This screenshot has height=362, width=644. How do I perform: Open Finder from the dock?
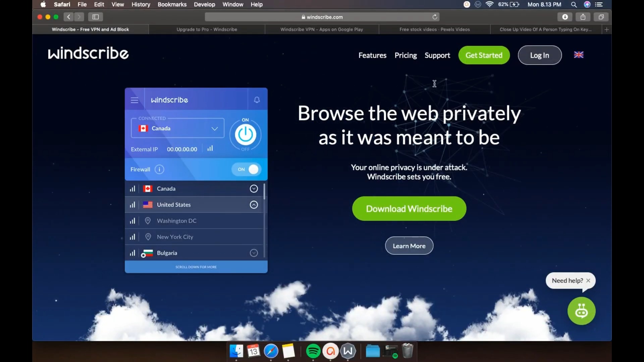pos(236,351)
